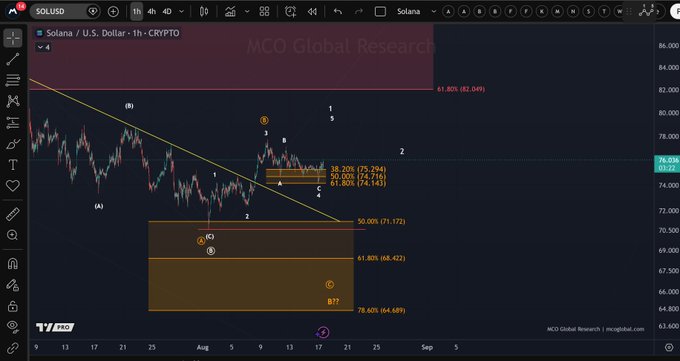Select the 78.60% (64.689) fib label
The width and height of the screenshot is (680, 361).
381,310
